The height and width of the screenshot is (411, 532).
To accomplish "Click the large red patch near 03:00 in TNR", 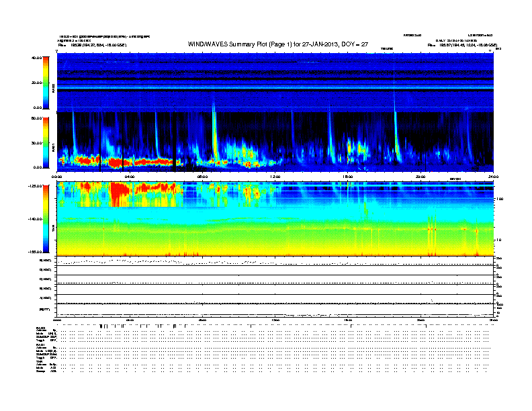I will click(119, 194).
